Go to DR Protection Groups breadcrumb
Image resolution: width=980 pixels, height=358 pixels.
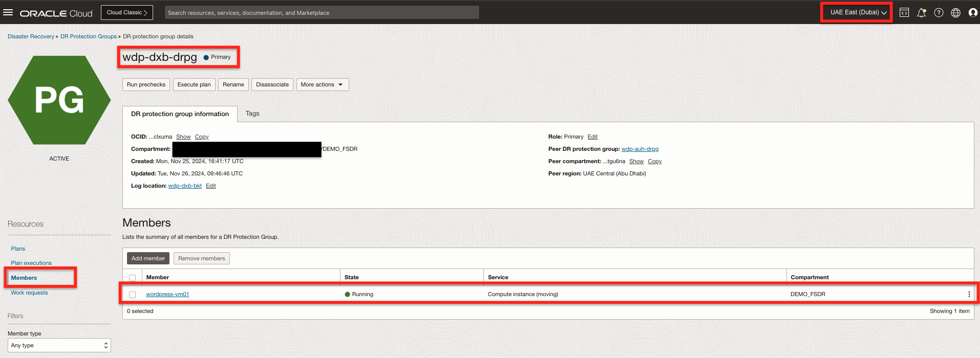(x=89, y=36)
